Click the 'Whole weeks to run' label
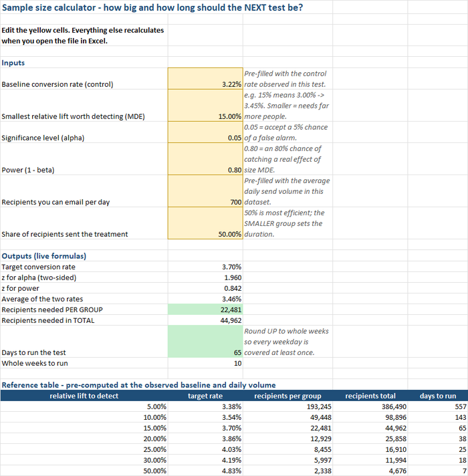This screenshot has height=476, width=468. (x=35, y=363)
